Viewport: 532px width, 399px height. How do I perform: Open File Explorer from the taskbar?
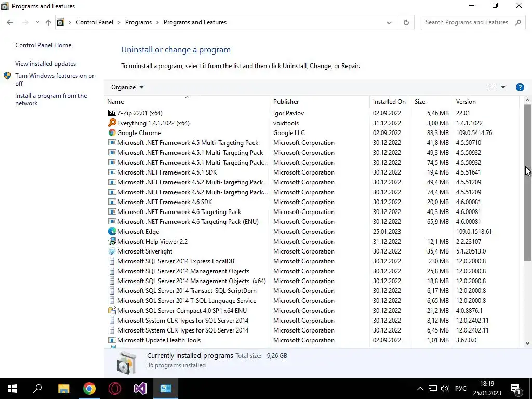pyautogui.click(x=63, y=389)
